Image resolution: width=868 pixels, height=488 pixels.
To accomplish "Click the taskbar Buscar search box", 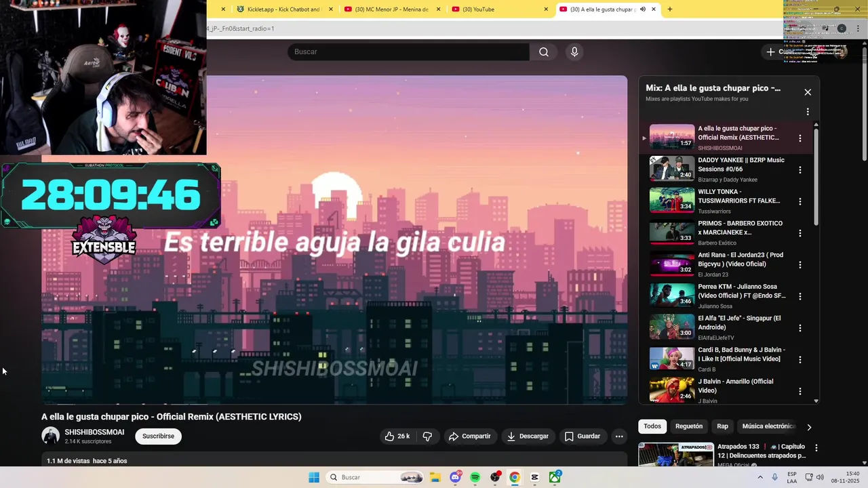I will 376,477.
